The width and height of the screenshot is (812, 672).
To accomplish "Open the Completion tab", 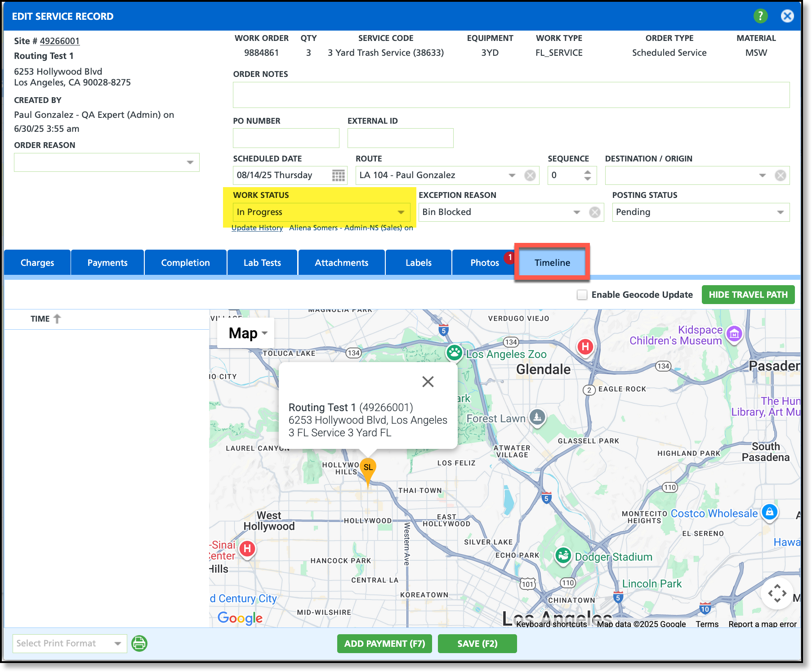I will tap(186, 263).
